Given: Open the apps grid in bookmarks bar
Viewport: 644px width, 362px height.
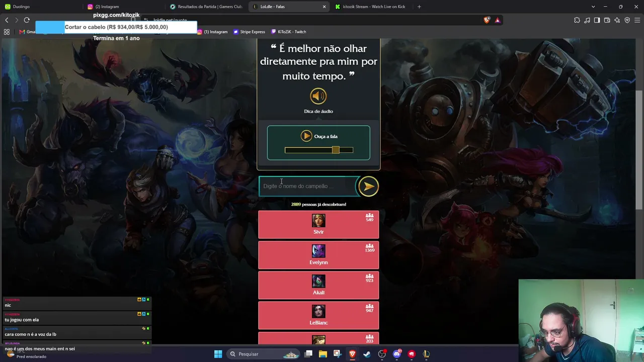Looking at the screenshot, I should (x=7, y=32).
